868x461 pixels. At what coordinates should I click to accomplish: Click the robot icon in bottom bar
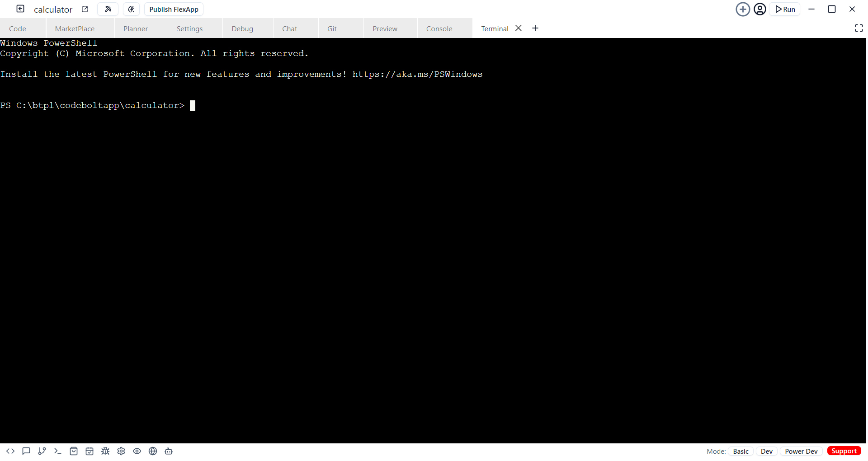click(x=169, y=451)
